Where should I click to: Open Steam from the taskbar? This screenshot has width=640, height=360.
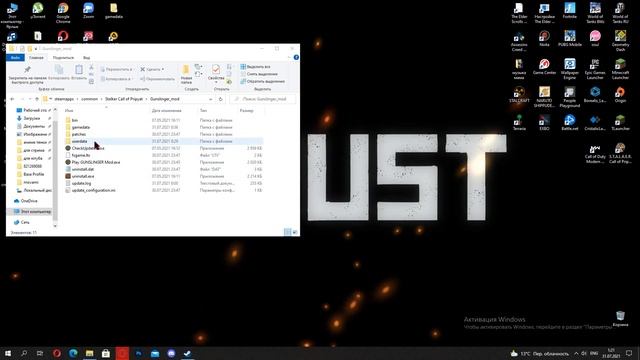point(187,353)
